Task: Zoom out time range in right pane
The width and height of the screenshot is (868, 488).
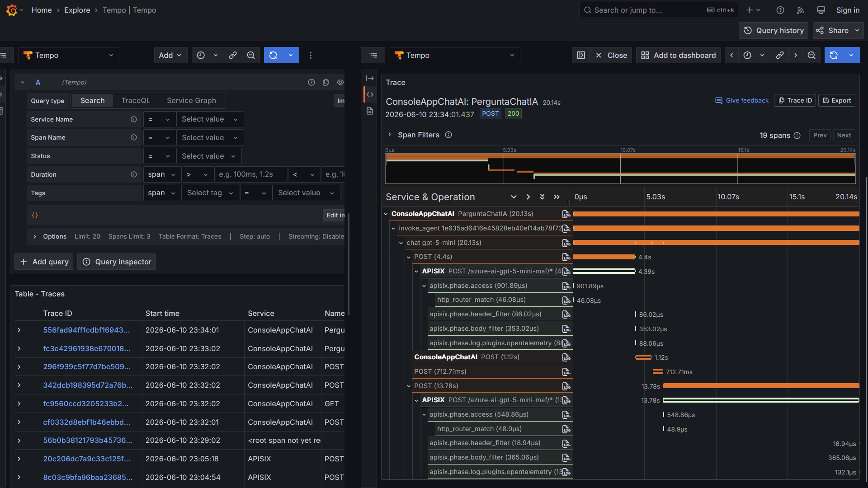Action: (x=811, y=55)
